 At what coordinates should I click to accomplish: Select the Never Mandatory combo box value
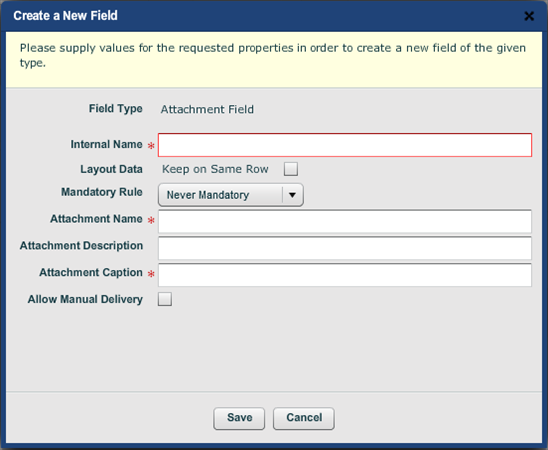[x=221, y=195]
